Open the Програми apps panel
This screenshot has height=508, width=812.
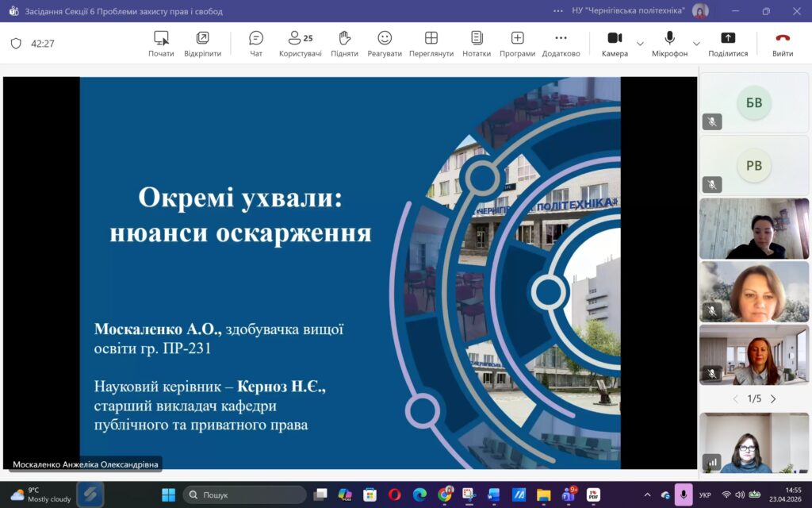point(517,44)
